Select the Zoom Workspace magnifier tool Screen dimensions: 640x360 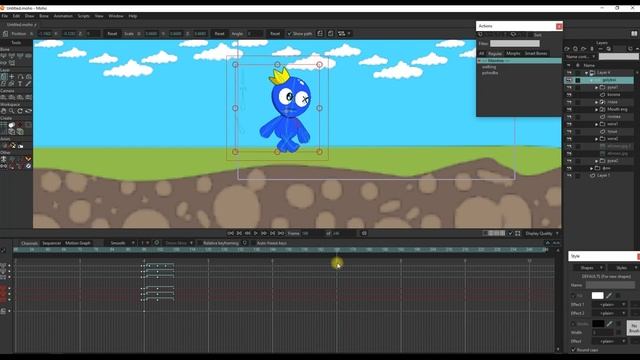point(12,111)
